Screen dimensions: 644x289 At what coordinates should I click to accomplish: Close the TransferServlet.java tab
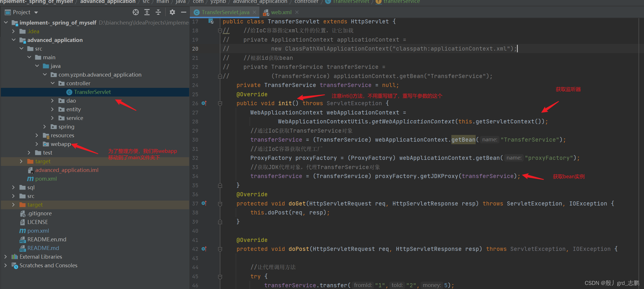point(254,12)
